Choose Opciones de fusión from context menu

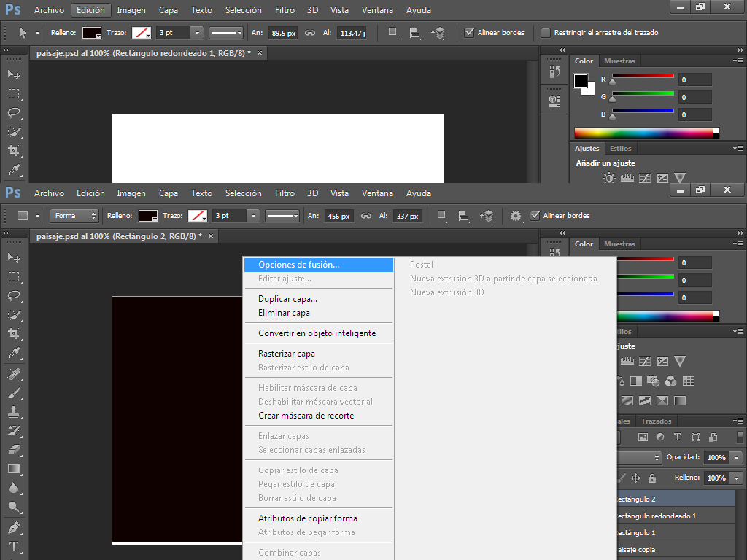318,265
